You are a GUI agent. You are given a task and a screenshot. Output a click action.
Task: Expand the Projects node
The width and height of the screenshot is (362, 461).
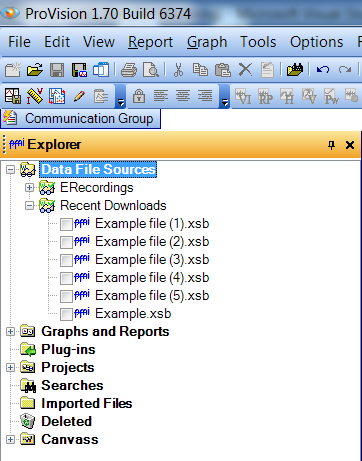click(x=11, y=368)
